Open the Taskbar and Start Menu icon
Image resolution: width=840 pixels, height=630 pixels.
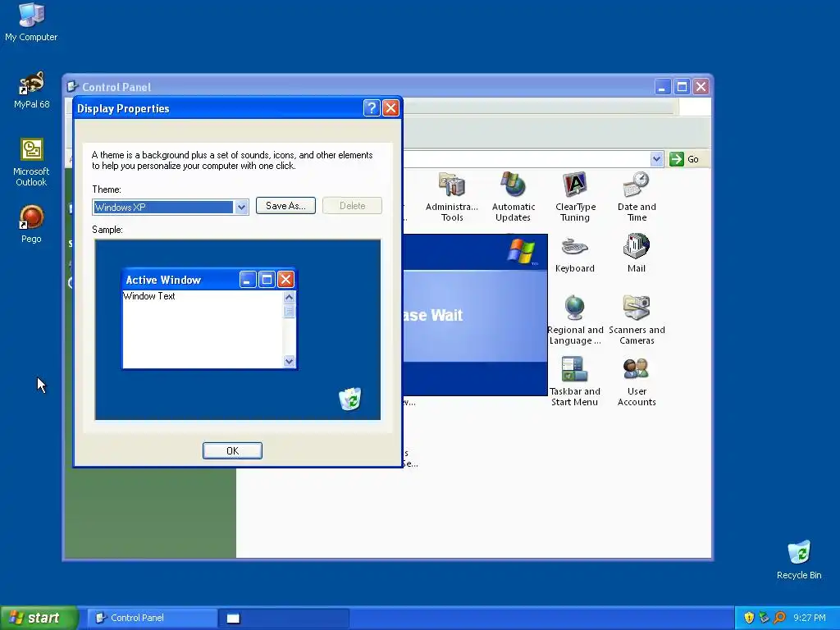click(x=575, y=381)
